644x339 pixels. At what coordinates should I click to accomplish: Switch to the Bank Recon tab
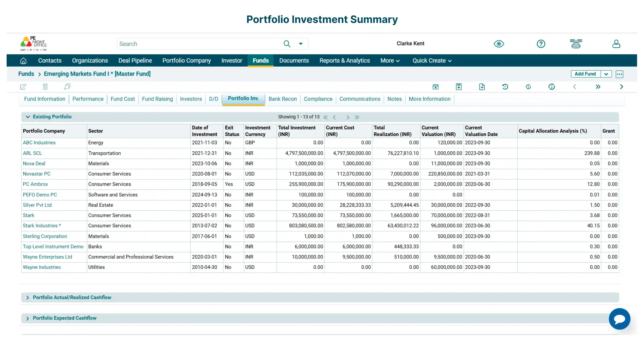pos(283,99)
